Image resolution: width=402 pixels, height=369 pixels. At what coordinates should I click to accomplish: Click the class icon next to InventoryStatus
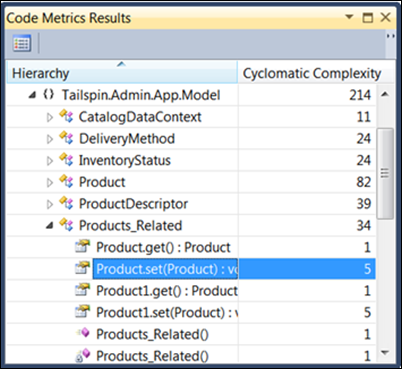66,160
